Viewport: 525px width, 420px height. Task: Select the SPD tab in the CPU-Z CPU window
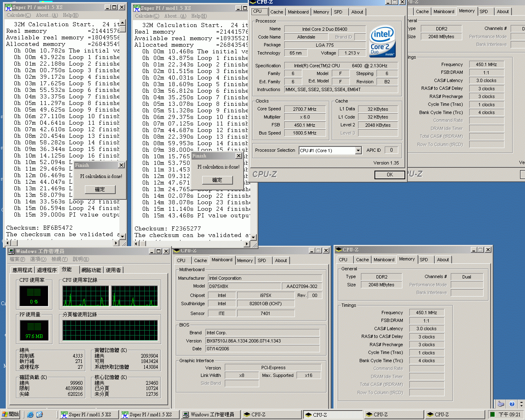click(x=338, y=12)
